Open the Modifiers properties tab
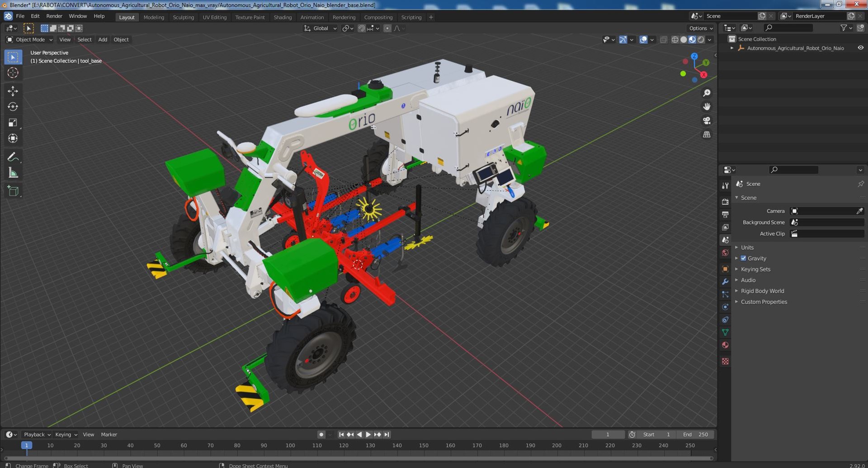The image size is (868, 468). point(725,282)
